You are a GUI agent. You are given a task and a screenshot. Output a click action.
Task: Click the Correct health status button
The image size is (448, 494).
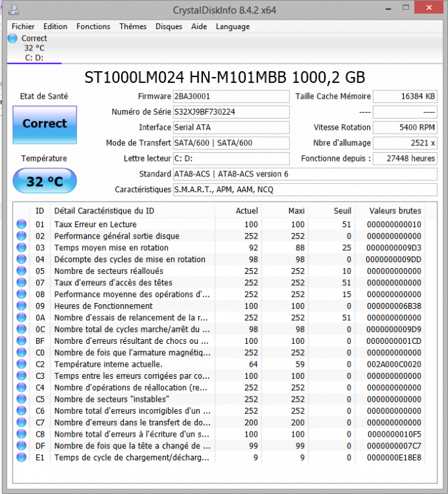pos(44,124)
